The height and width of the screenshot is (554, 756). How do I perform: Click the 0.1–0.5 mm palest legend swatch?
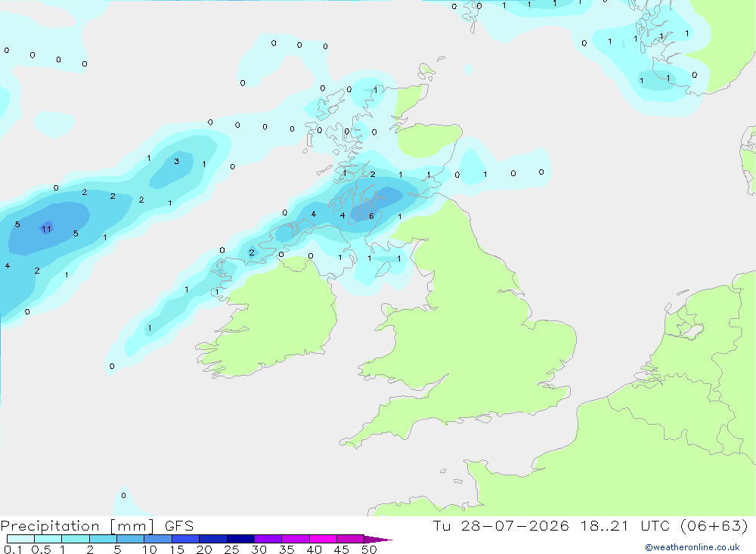[x=20, y=539]
